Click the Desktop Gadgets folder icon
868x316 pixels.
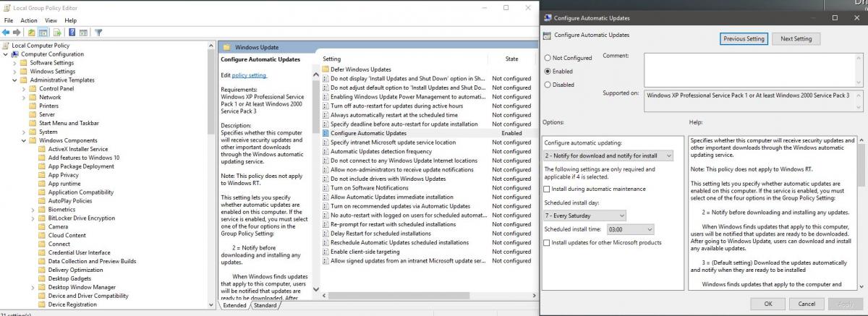click(42, 278)
